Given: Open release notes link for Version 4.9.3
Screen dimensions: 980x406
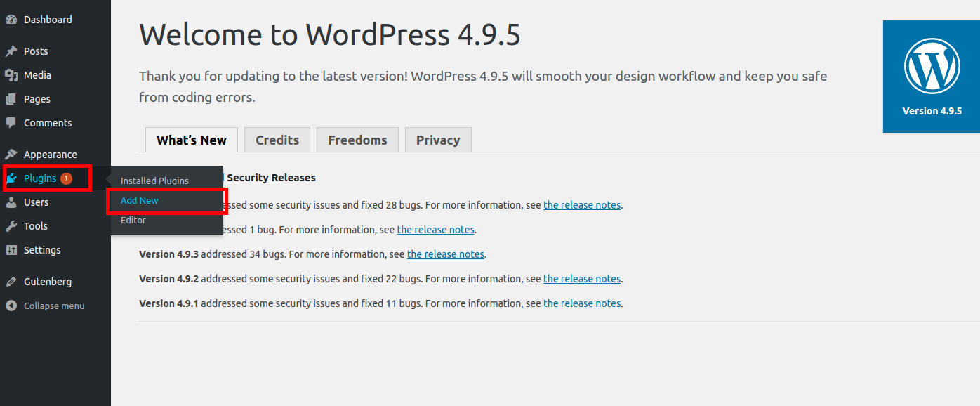Looking at the screenshot, I should point(446,254).
